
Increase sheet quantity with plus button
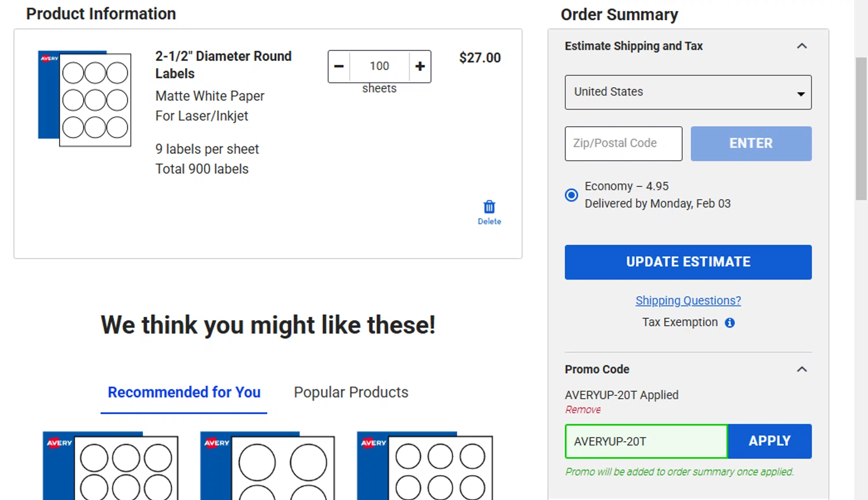point(420,67)
